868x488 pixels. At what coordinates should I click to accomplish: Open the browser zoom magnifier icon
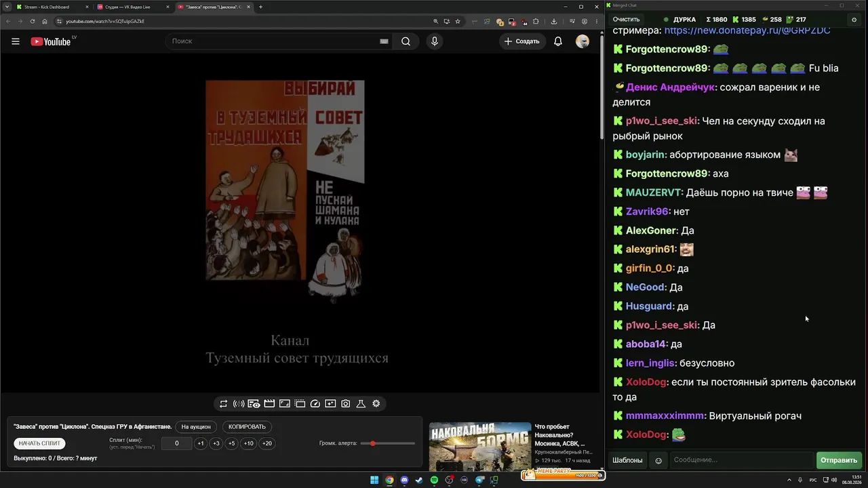pos(435,21)
